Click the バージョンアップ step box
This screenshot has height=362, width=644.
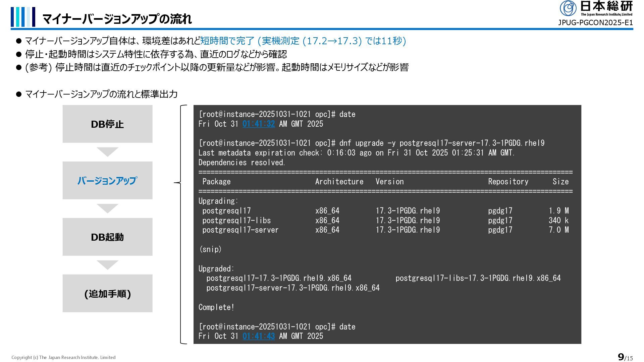tap(107, 181)
